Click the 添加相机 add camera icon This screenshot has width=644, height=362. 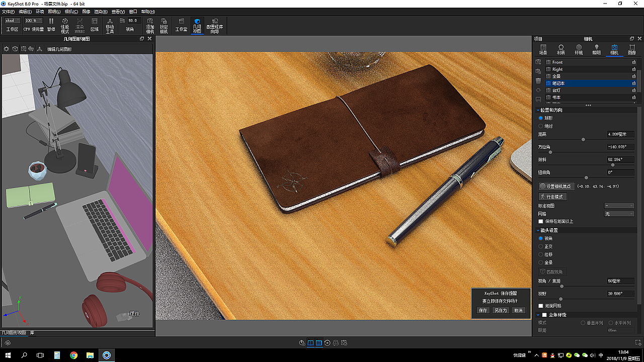(x=150, y=25)
